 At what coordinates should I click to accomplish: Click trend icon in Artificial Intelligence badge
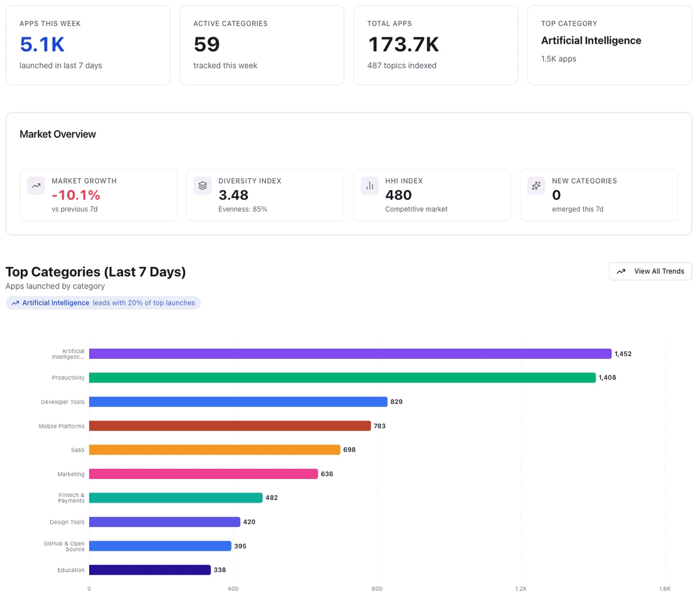15,303
